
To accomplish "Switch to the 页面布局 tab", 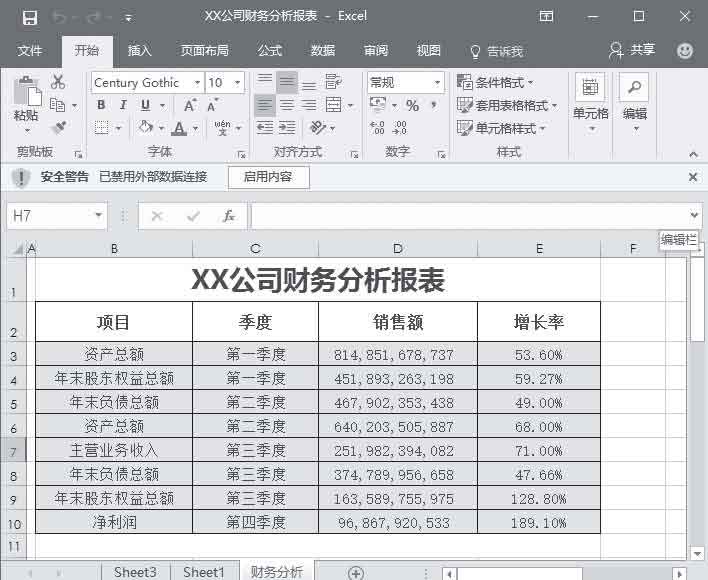I will (x=205, y=51).
